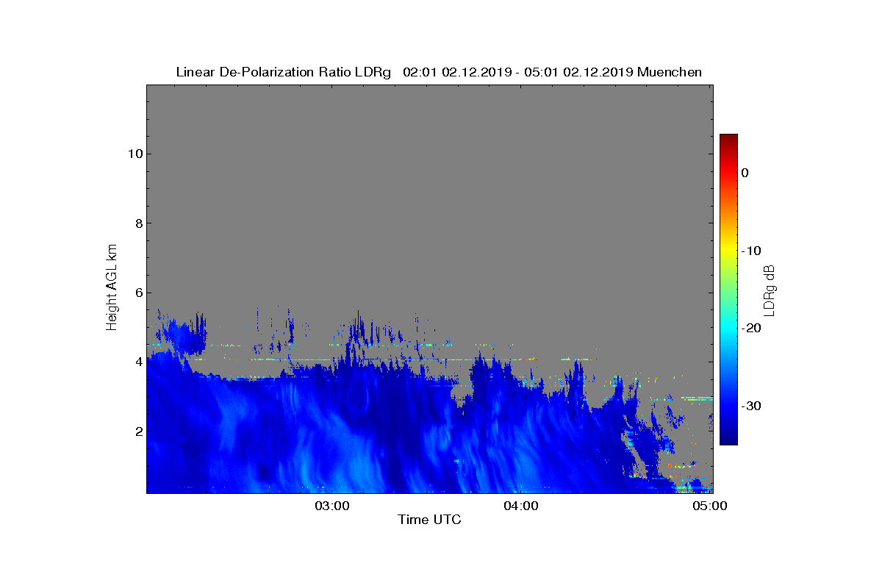This screenshot has width=882, height=588.
Task: Click the height tick label '4'
Action: click(137, 362)
